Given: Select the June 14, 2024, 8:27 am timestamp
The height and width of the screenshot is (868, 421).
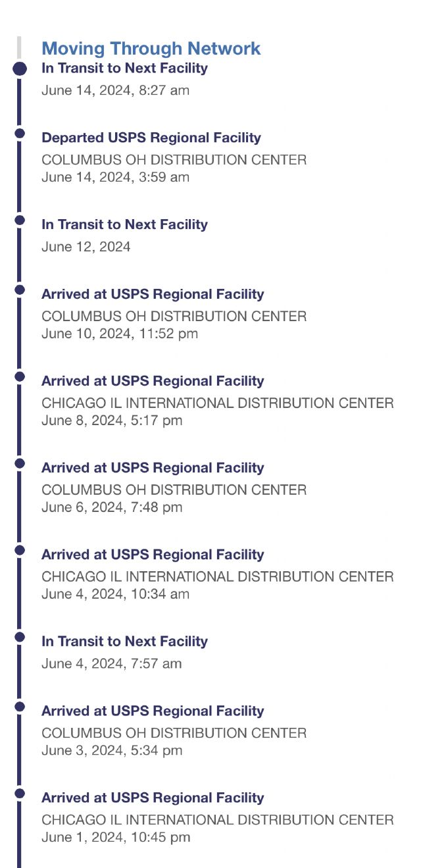Looking at the screenshot, I should tap(115, 90).
